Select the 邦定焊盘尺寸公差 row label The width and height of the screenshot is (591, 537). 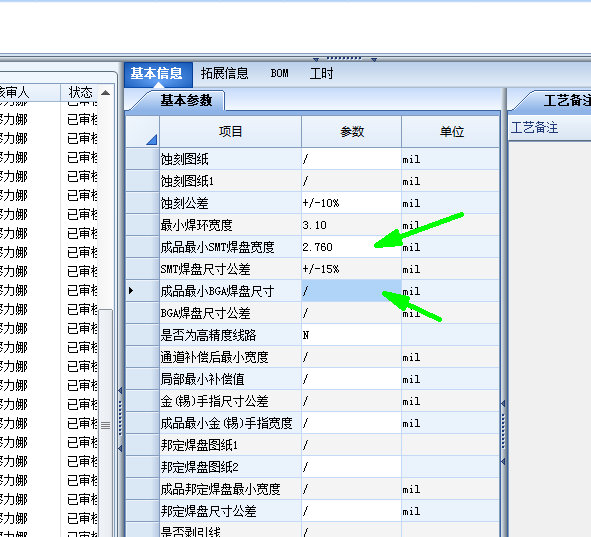point(208,511)
